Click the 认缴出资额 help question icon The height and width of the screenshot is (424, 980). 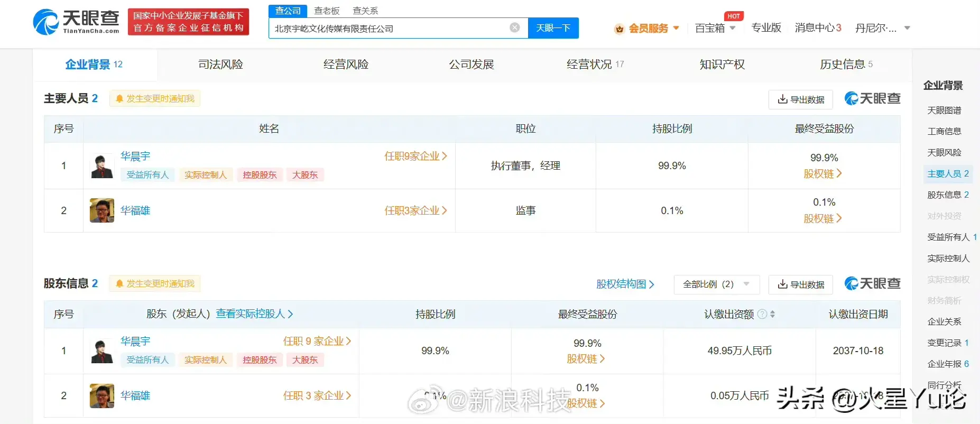762,314
